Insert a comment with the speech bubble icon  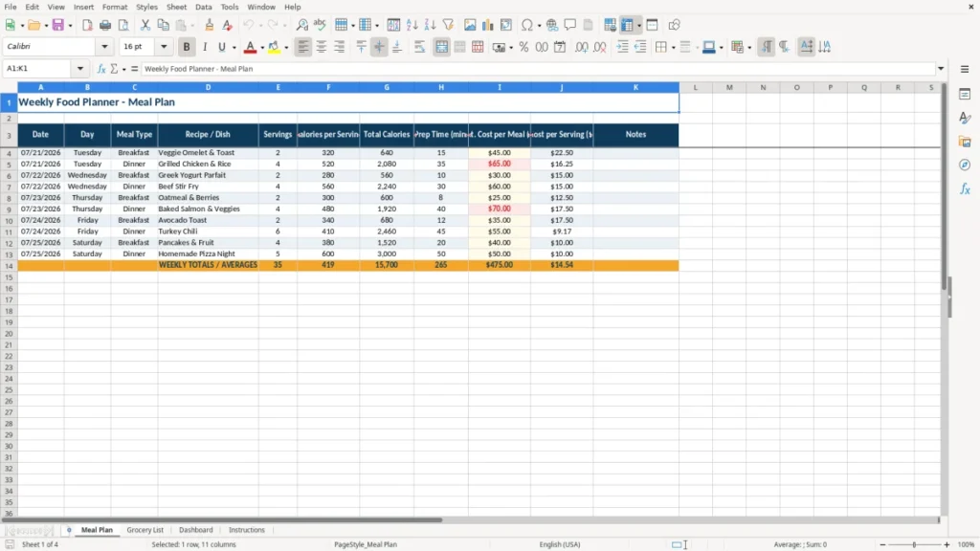[570, 25]
